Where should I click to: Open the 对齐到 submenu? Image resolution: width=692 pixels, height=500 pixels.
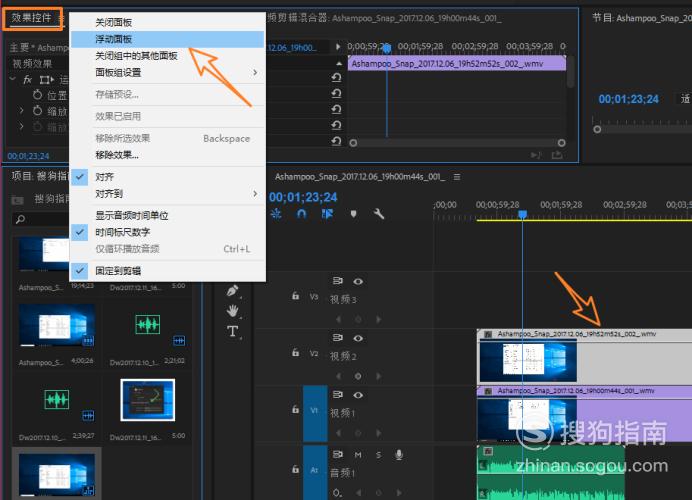click(x=168, y=193)
